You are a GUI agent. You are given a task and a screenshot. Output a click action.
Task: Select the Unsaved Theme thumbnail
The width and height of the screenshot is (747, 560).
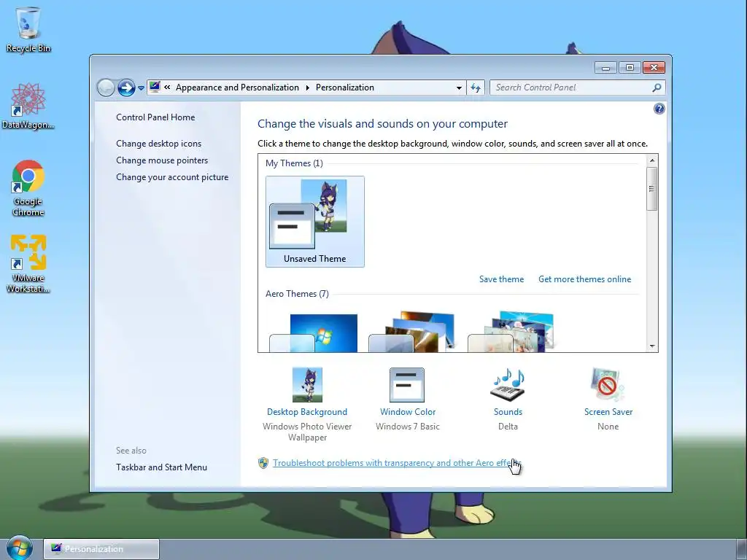pos(315,222)
